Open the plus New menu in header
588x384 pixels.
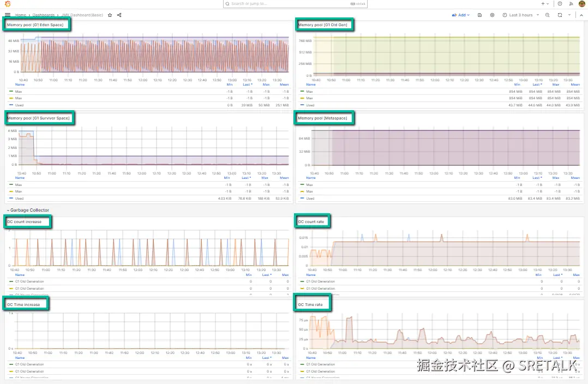pos(544,4)
